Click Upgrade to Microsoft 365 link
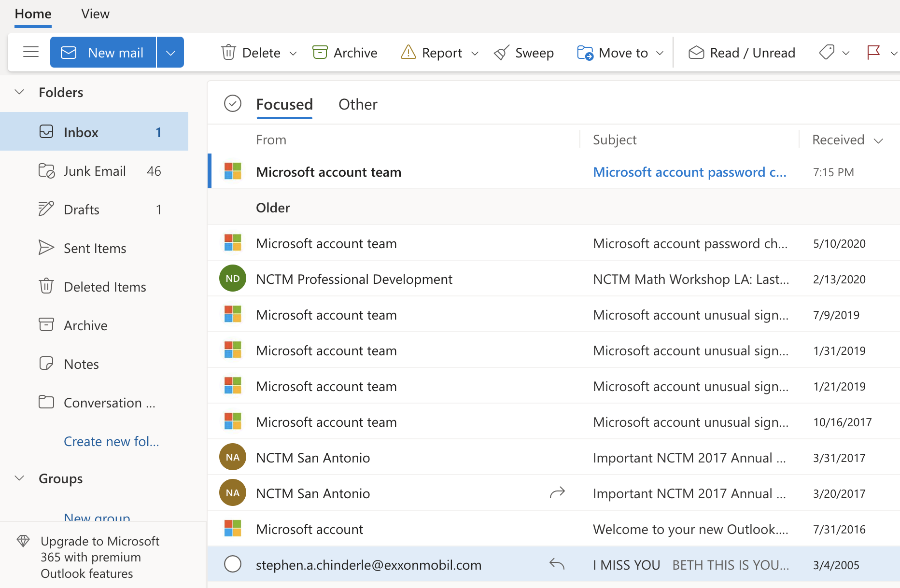Viewport: 900px width, 588px height. point(100,557)
